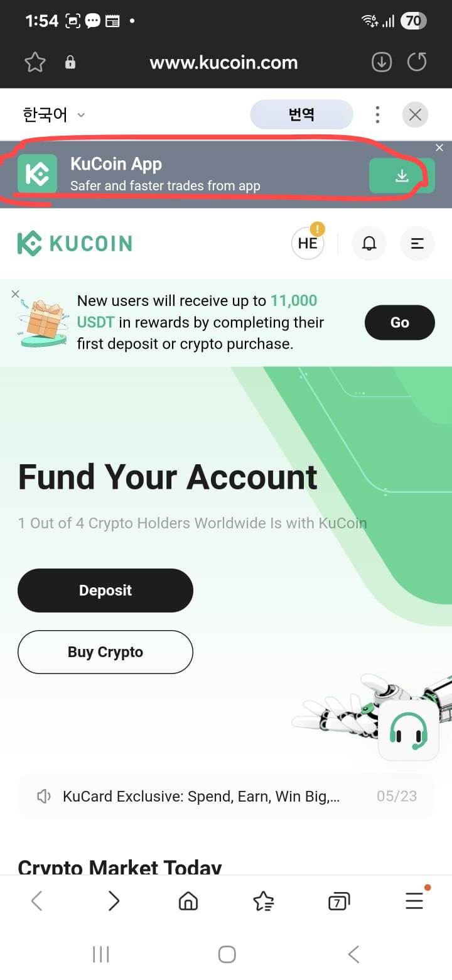Click the Deposit button

pyautogui.click(x=105, y=591)
